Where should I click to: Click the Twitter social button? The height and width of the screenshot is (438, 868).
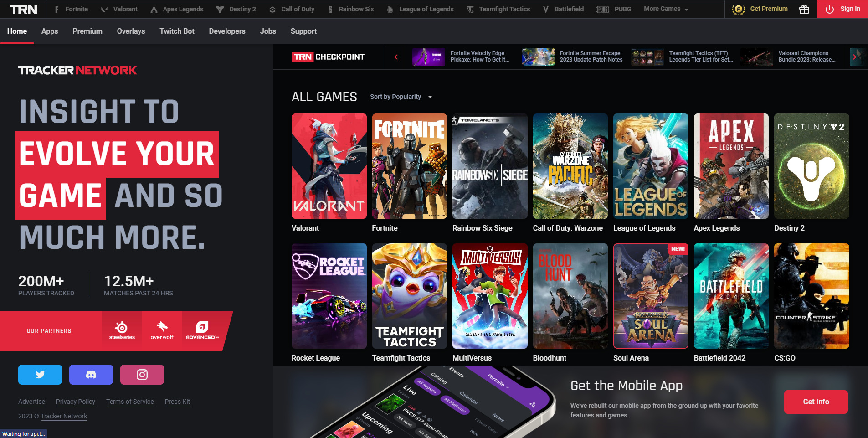point(40,375)
